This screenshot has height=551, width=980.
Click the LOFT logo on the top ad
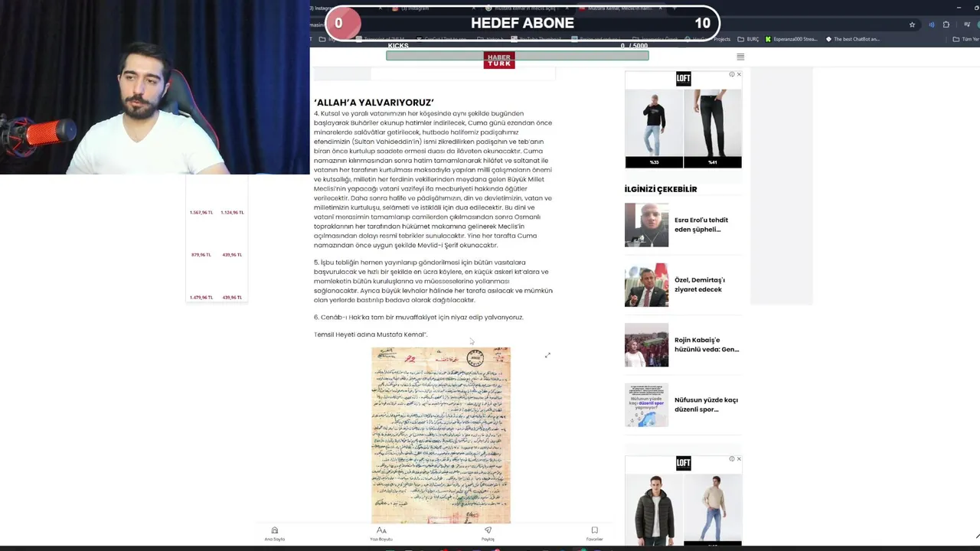pos(684,78)
